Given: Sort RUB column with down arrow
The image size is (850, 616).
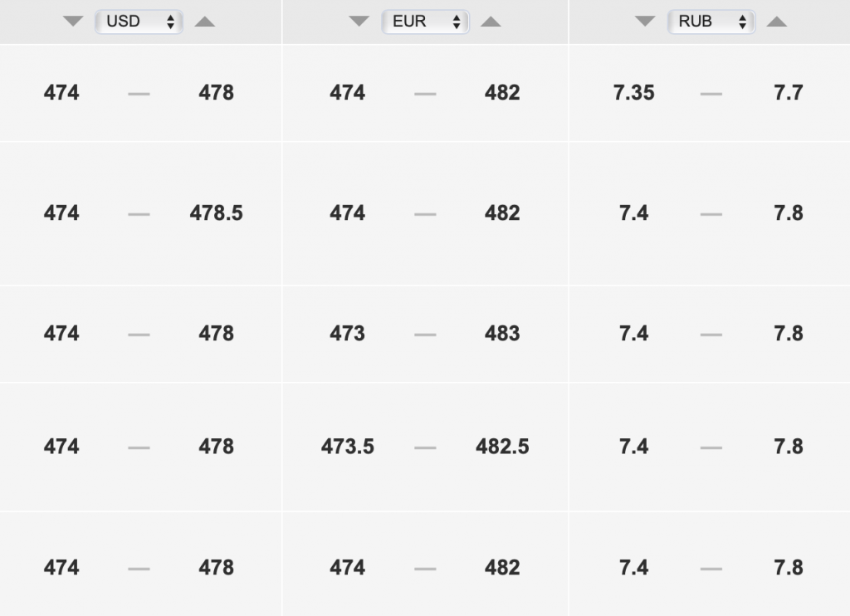Looking at the screenshot, I should [645, 22].
